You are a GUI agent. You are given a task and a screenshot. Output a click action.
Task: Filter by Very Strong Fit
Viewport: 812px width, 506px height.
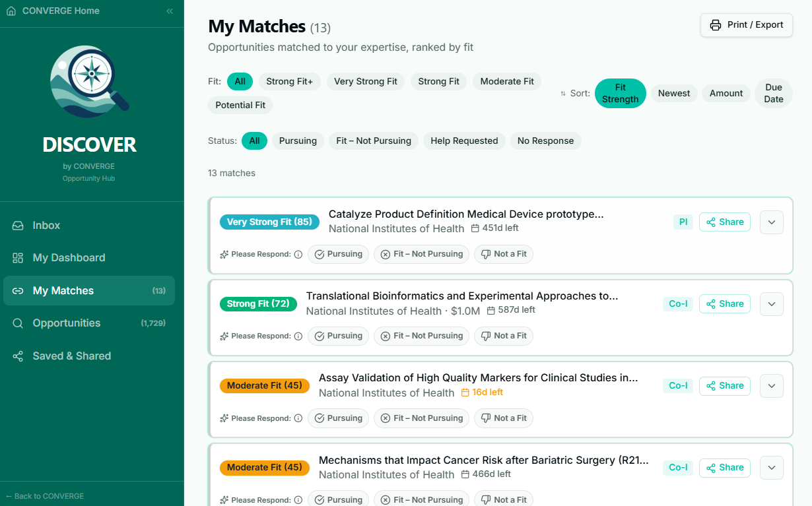coord(366,82)
